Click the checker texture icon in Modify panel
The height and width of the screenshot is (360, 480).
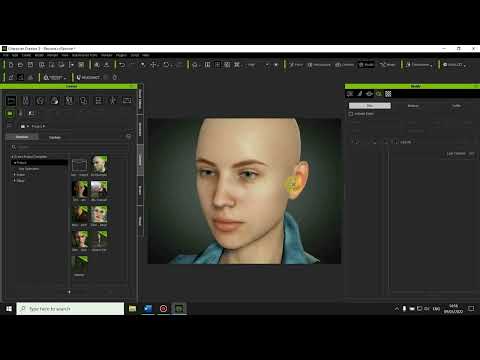click(388, 94)
